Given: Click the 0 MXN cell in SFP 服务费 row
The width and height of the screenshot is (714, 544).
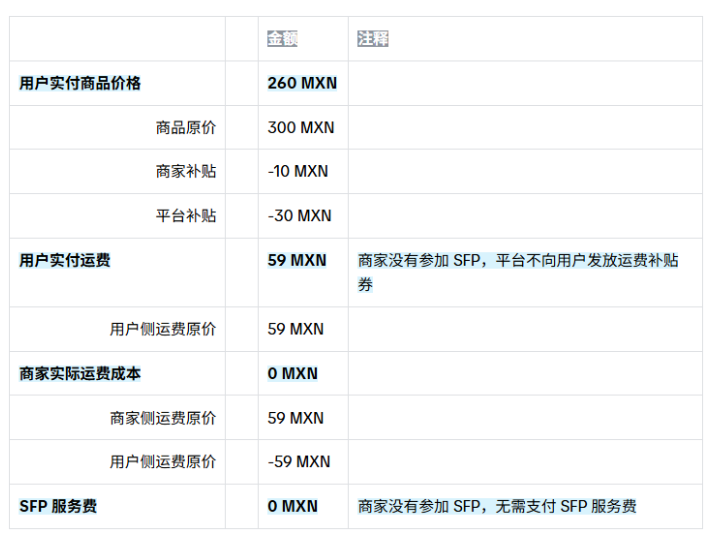Looking at the screenshot, I should (292, 507).
